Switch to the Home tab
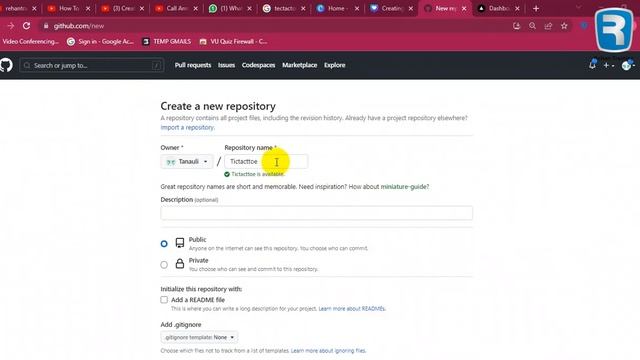 (336, 8)
